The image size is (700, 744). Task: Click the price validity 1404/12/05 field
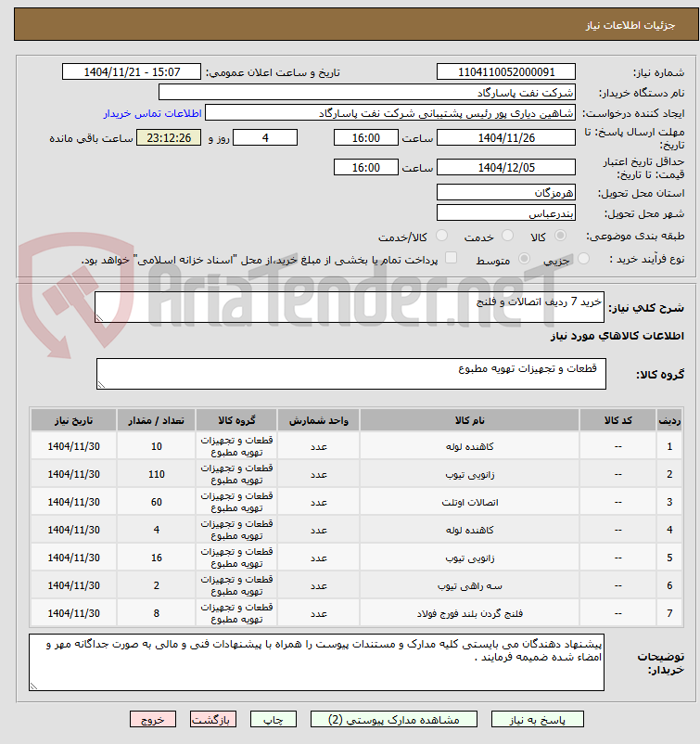click(x=506, y=167)
